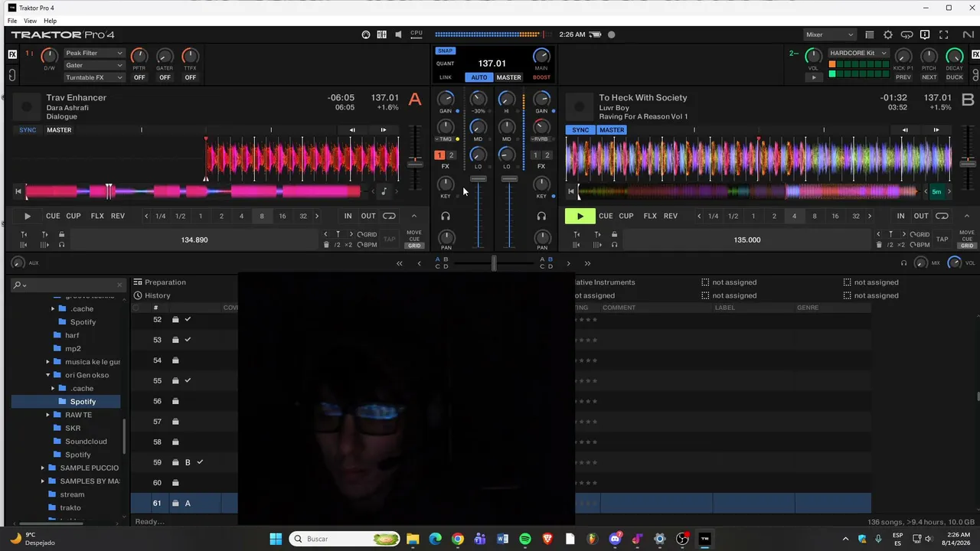Open the Mixer layout dropdown

[x=829, y=34]
